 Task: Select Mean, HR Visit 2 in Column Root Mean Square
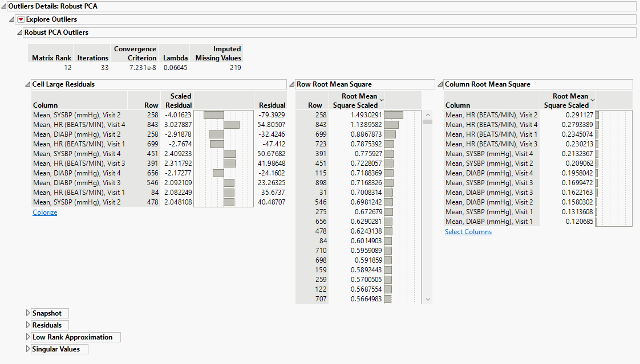tap(491, 115)
